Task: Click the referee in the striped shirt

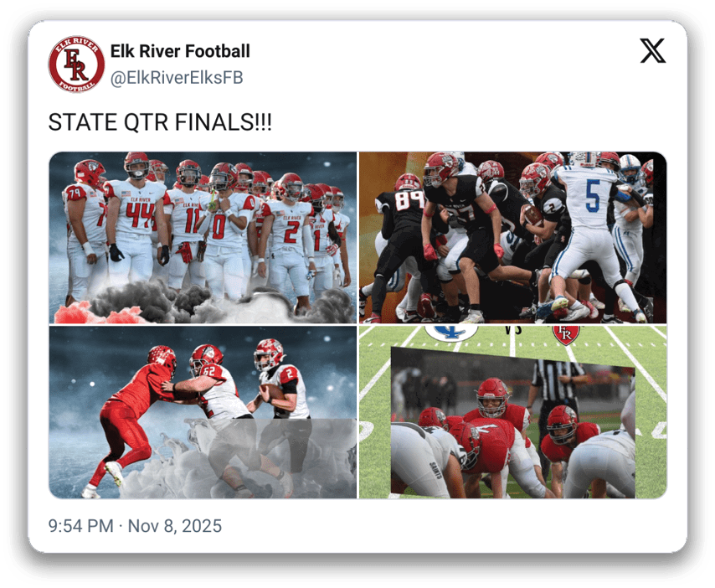Action: pos(554,392)
